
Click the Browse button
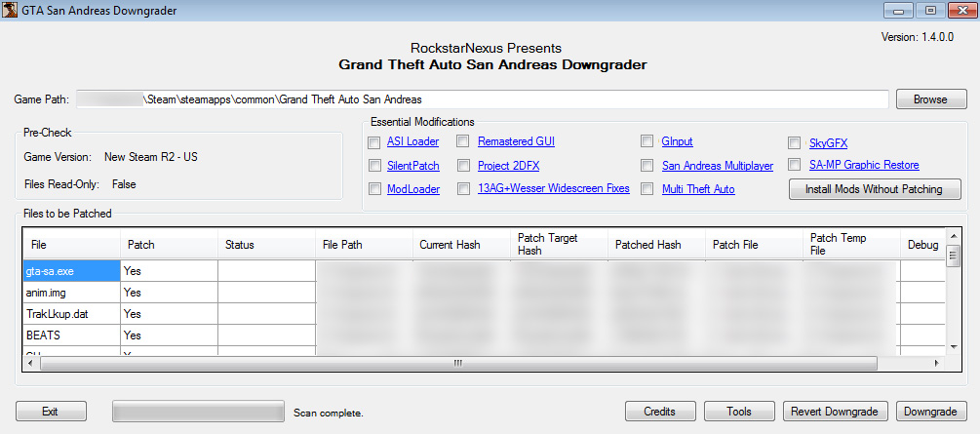931,99
